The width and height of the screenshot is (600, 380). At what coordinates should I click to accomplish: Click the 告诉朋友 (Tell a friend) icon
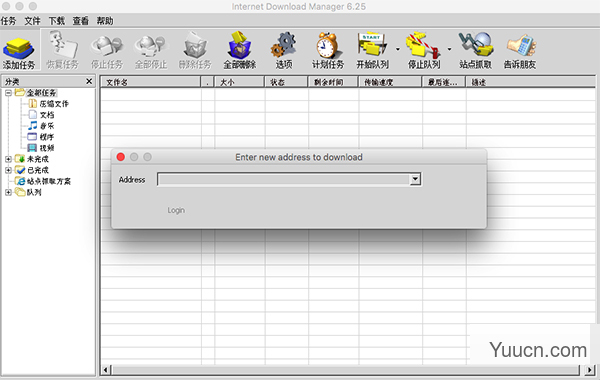(520, 51)
